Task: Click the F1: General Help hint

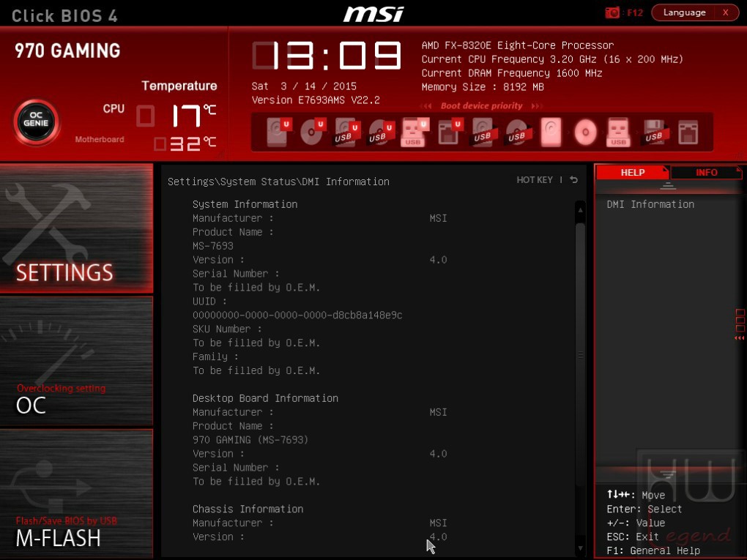Action: 653,550
